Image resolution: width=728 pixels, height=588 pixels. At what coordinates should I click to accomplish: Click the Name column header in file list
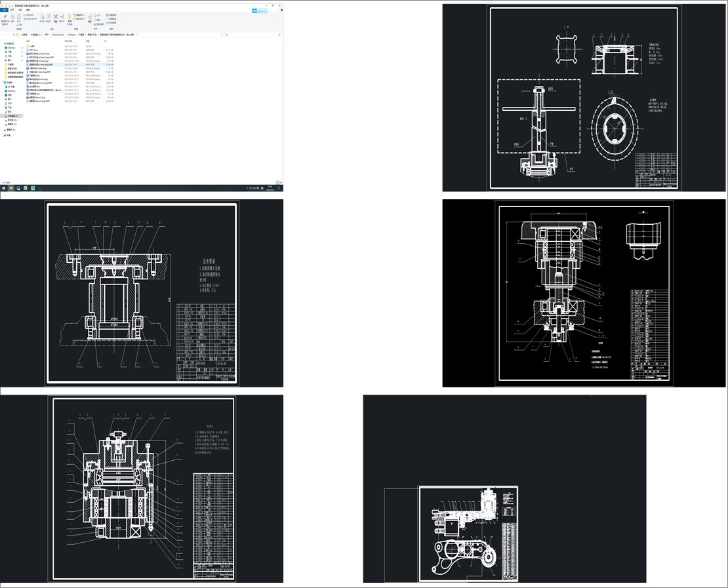point(28,41)
